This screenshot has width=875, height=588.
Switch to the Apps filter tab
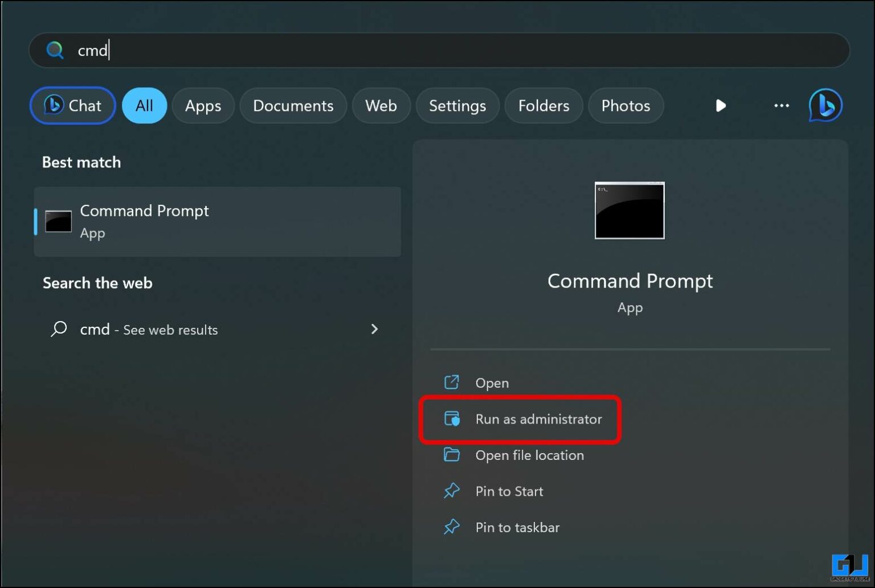click(203, 105)
